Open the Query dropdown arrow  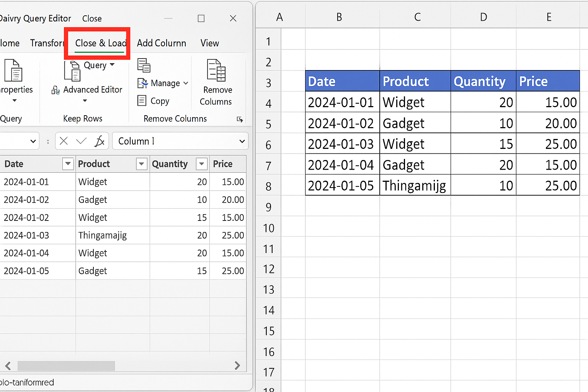[112, 65]
